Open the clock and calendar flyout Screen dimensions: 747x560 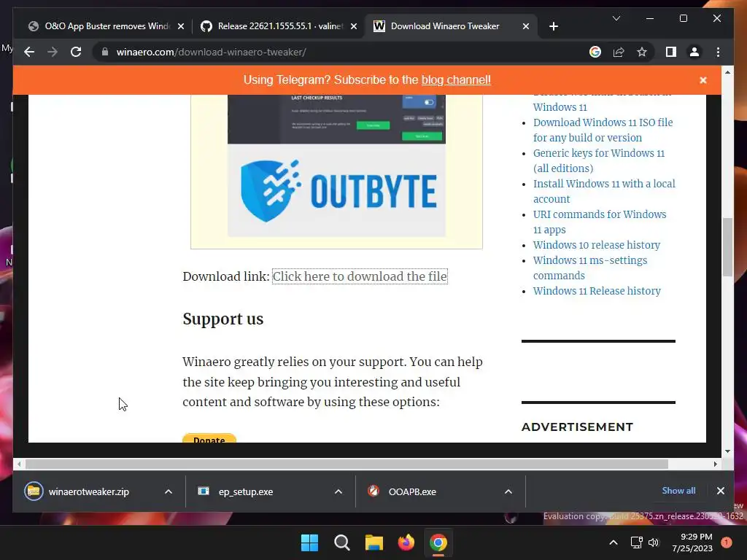click(x=692, y=542)
